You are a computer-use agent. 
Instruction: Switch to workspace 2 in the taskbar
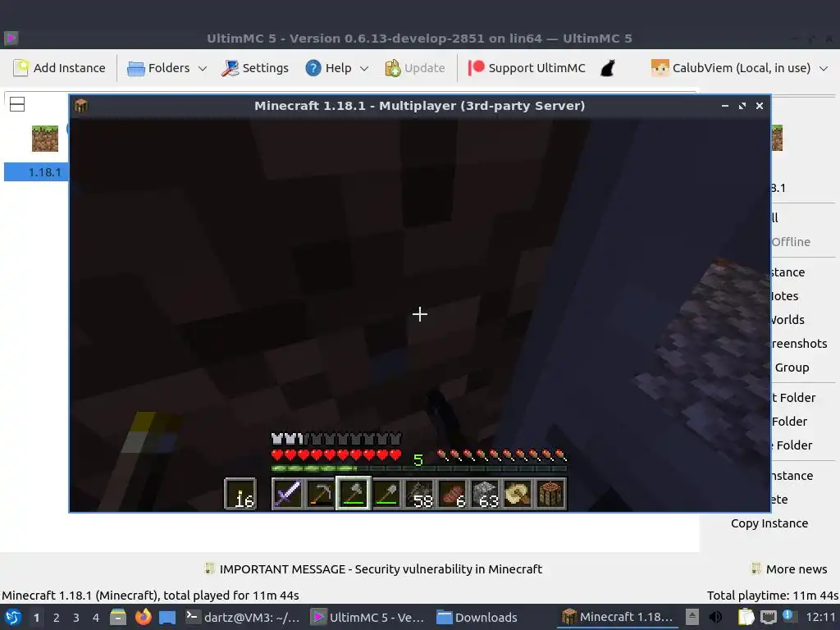click(x=57, y=618)
